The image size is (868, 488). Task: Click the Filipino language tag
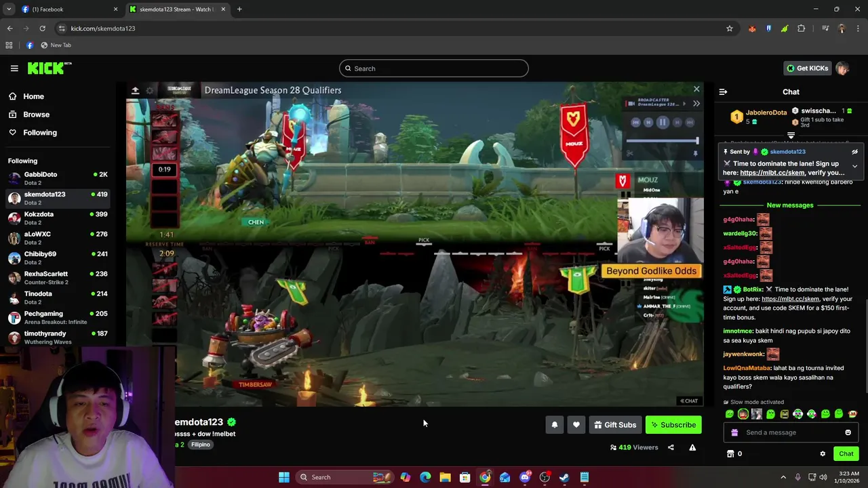click(200, 445)
